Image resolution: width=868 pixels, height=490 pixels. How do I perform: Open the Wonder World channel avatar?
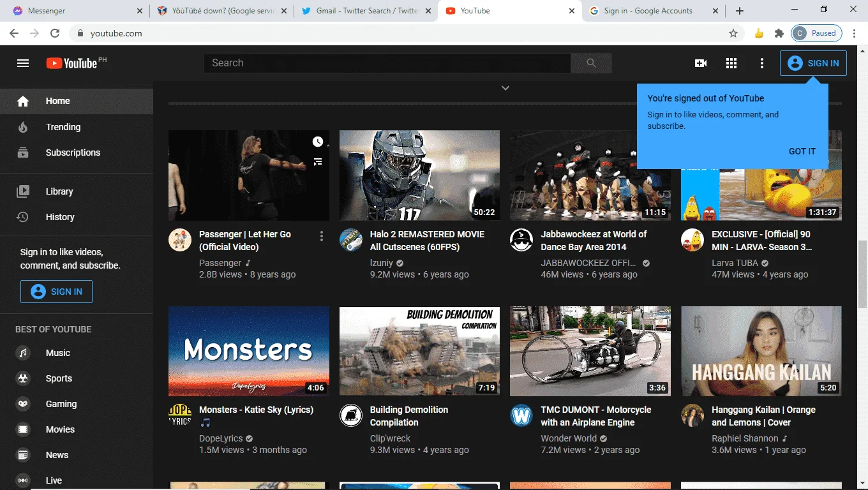point(521,415)
